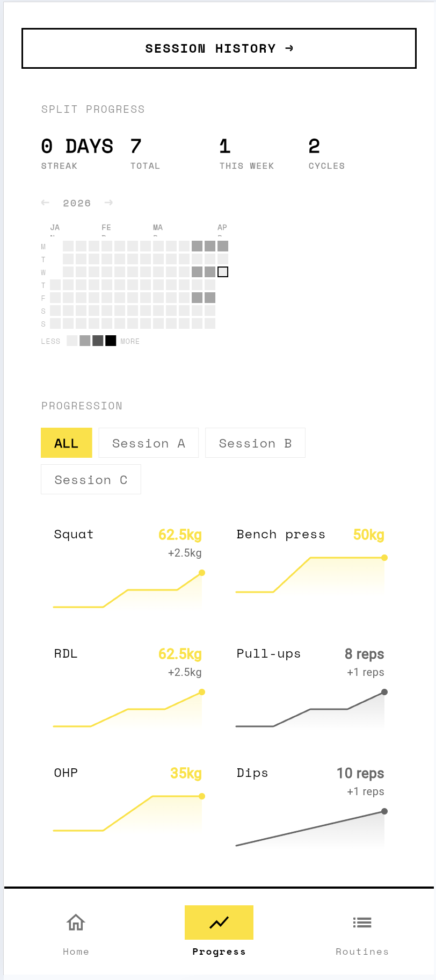This screenshot has width=436, height=980.
Task: Click the right arrow next to 2026
Action: click(109, 203)
